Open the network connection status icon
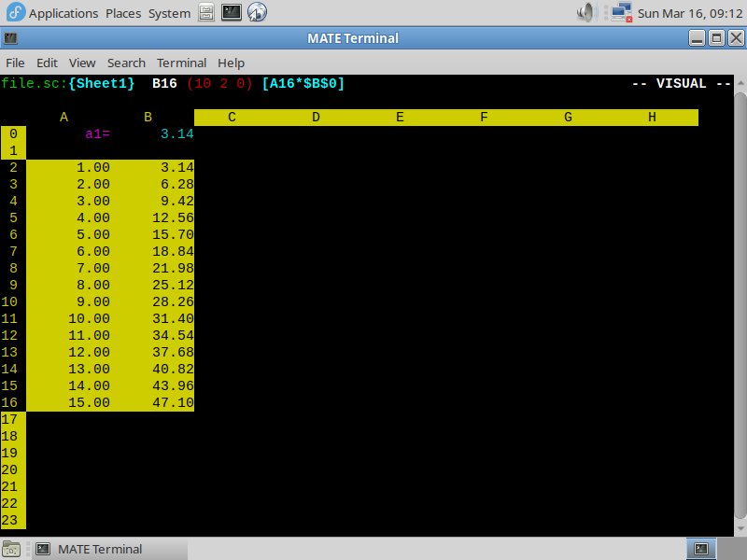747x560 pixels. [x=620, y=13]
